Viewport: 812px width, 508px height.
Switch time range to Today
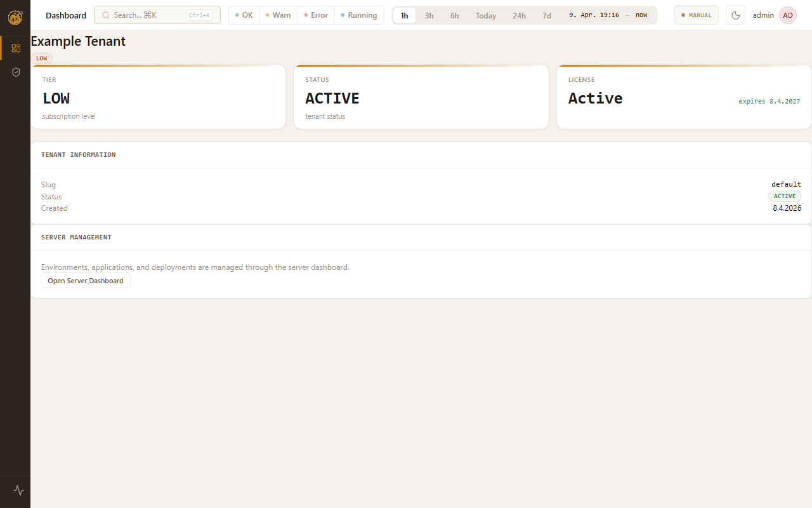point(486,16)
